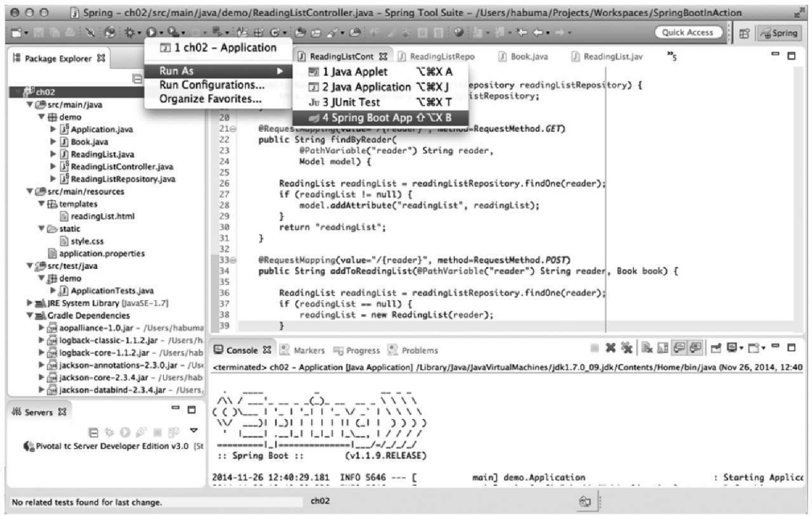Image resolution: width=812 pixels, height=516 pixels.
Task: Toggle show console on standard output
Action: (x=679, y=348)
